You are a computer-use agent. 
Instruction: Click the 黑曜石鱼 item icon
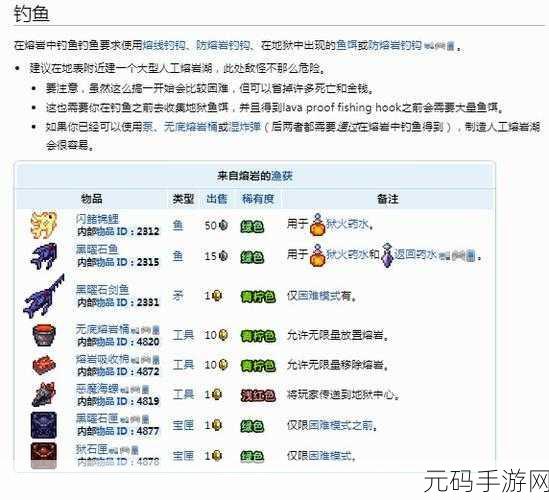tap(43, 256)
